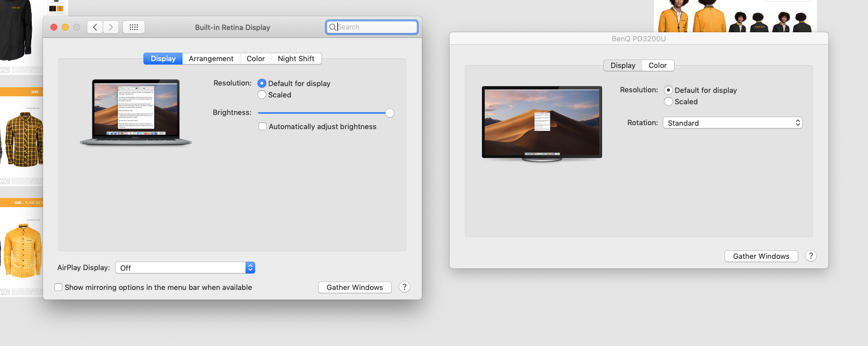Select Default for display on Built-in Retina Display
Image resolution: width=868 pixels, height=346 pixels.
262,83
